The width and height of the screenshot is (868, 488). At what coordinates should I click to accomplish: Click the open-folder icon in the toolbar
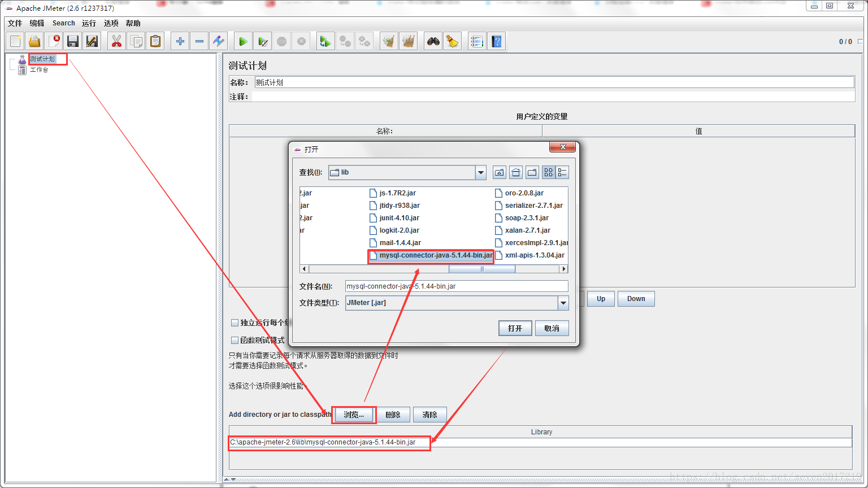34,41
